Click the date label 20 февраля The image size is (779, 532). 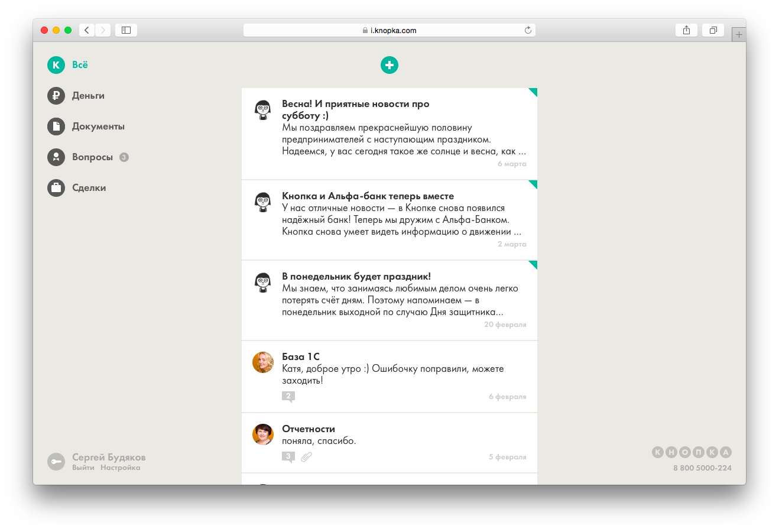(505, 325)
